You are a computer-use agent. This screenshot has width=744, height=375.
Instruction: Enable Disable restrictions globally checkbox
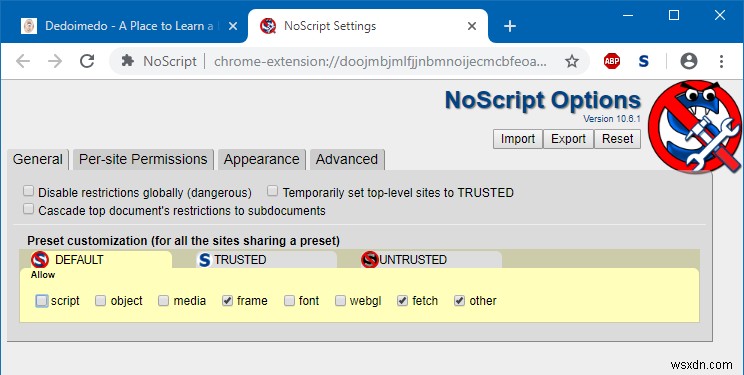click(x=28, y=191)
